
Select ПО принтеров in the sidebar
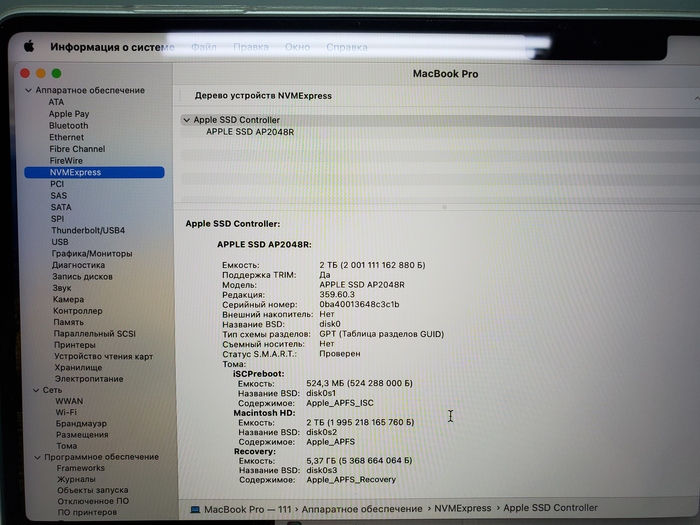(87, 512)
